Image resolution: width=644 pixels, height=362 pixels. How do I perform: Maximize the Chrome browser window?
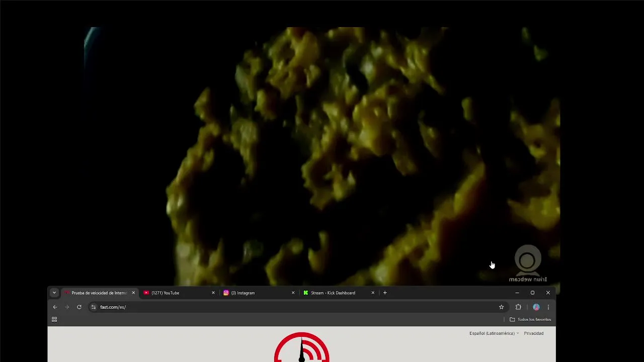point(532,293)
